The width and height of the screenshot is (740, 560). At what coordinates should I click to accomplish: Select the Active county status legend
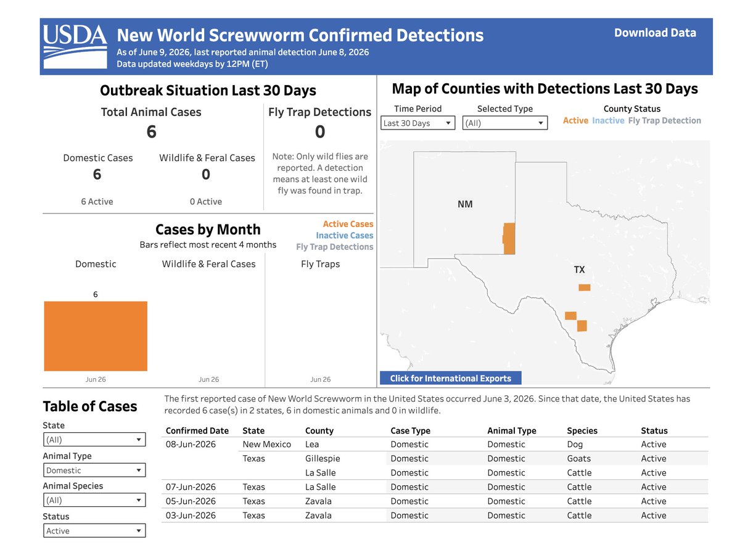tap(575, 120)
